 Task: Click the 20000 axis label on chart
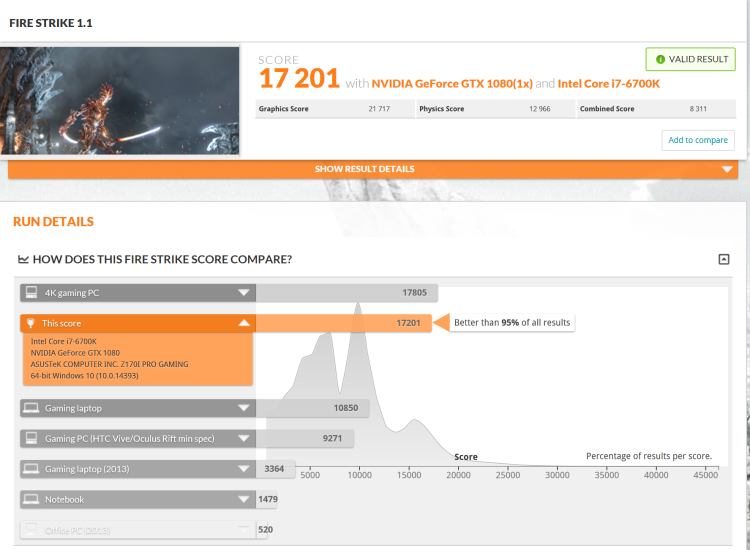(x=458, y=475)
